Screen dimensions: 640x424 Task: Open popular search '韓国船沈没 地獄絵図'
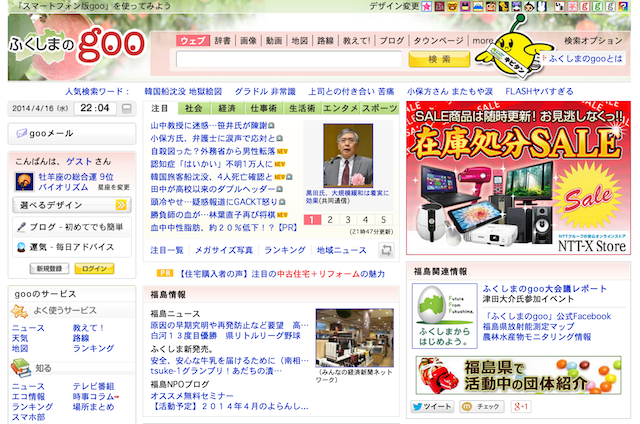pos(183,91)
